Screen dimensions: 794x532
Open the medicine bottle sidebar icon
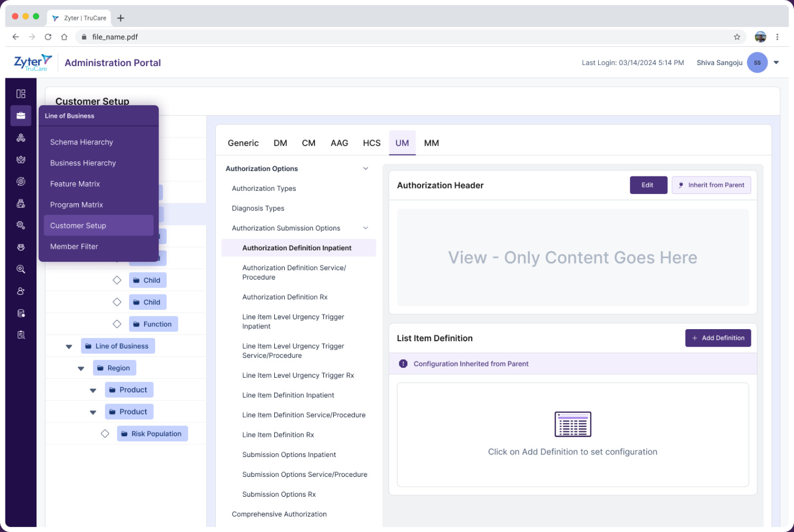pos(21,203)
